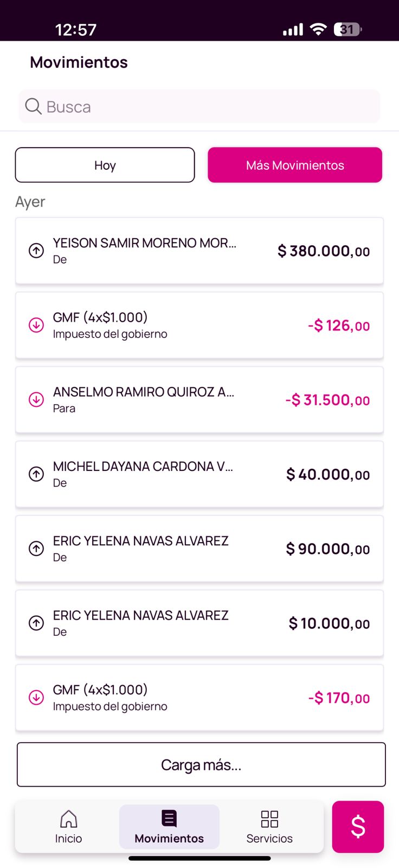Tap the pink dollar sign button
399x868 pixels.
[x=358, y=826]
